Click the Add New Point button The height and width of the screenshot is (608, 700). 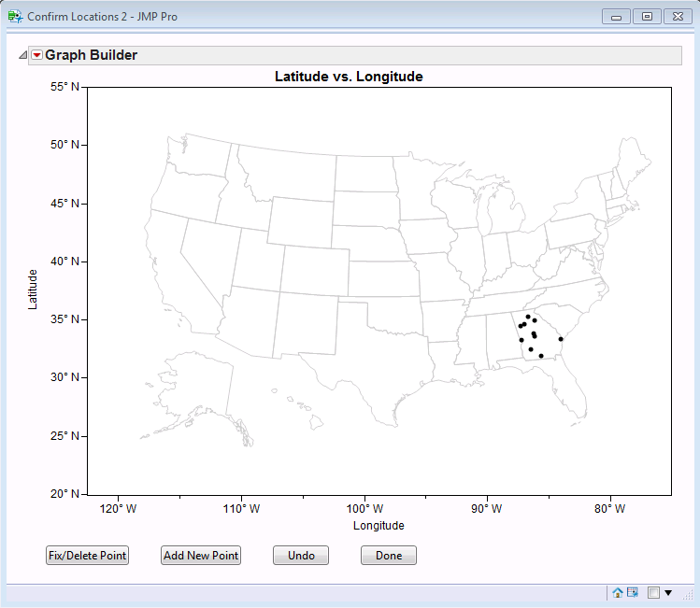pos(201,556)
